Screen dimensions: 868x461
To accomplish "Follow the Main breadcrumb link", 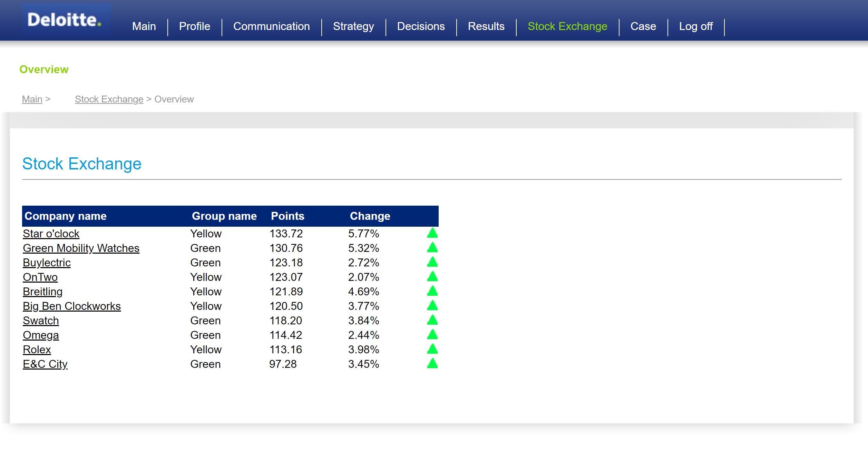I will click(32, 99).
